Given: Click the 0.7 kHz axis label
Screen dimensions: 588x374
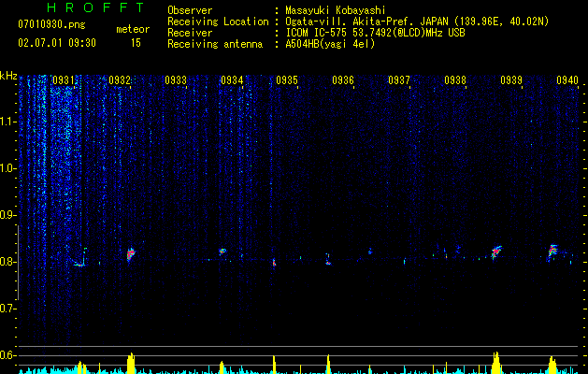Looking at the screenshot, I should [x=7, y=309].
